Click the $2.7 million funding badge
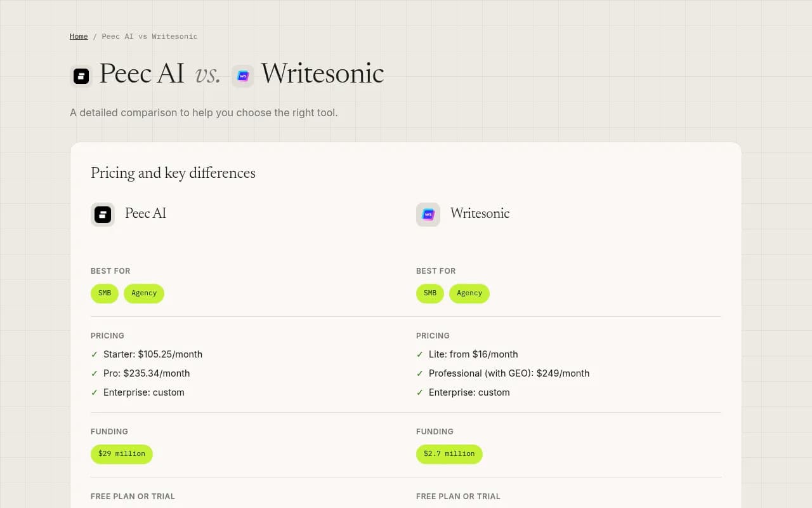This screenshot has width=812, height=508. pyautogui.click(x=449, y=454)
